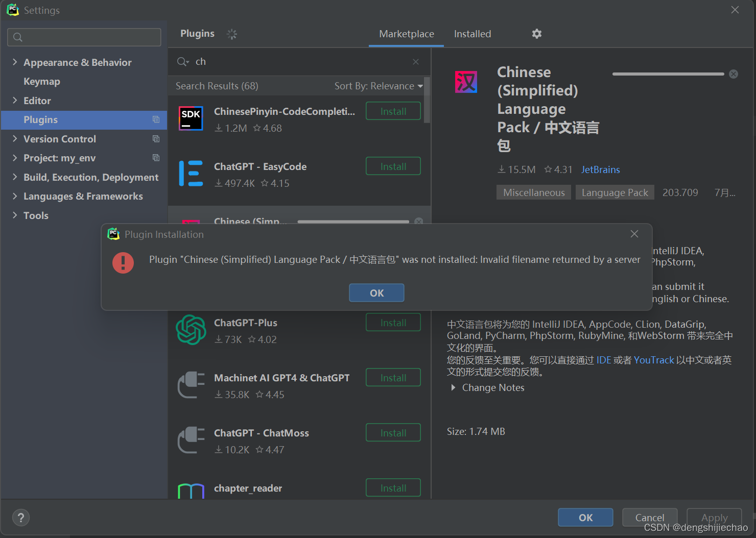The width and height of the screenshot is (756, 538).
Task: Click the plugin results list scrollbar
Action: click(x=427, y=101)
